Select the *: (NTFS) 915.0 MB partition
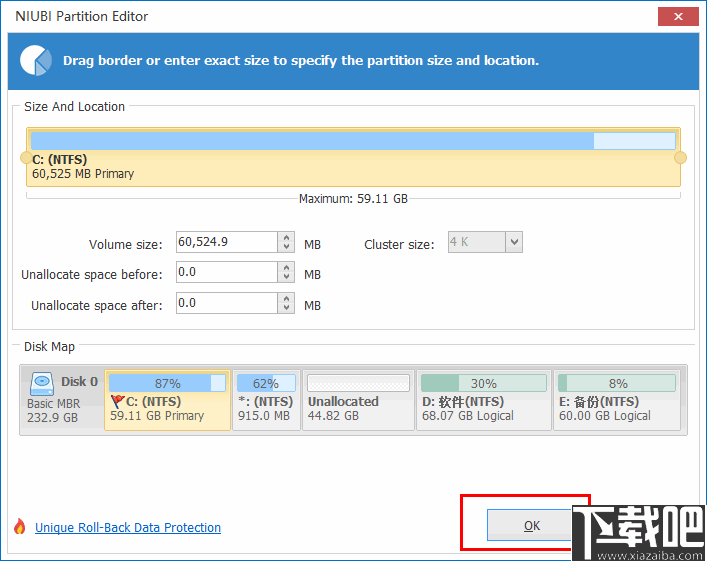Screen dimensions: 707x561 point(266,400)
